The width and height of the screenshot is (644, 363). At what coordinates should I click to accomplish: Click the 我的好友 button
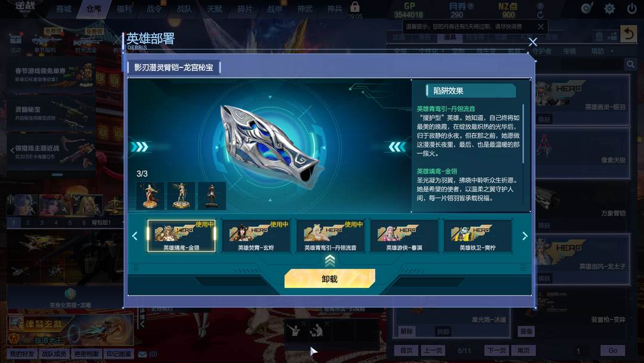pyautogui.click(x=23, y=354)
